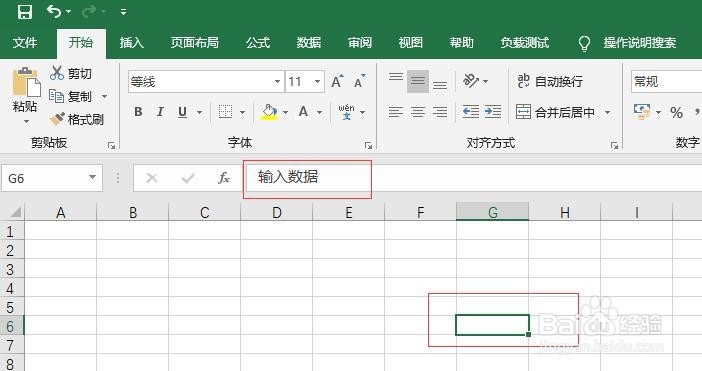
Task: Open the 帮助 ribbon tab
Action: (x=462, y=43)
